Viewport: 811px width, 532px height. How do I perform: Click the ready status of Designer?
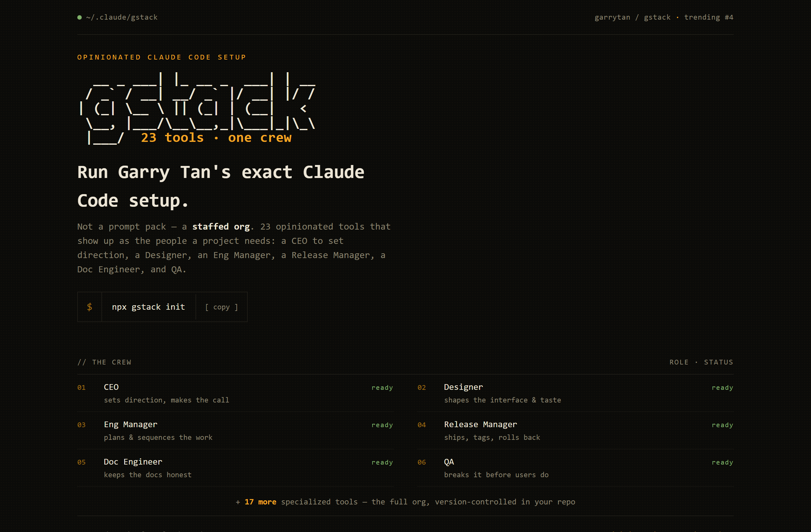coord(722,388)
